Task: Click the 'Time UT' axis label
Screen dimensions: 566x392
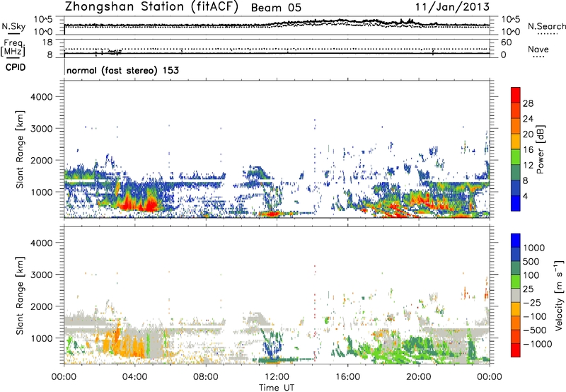Action: [x=277, y=387]
